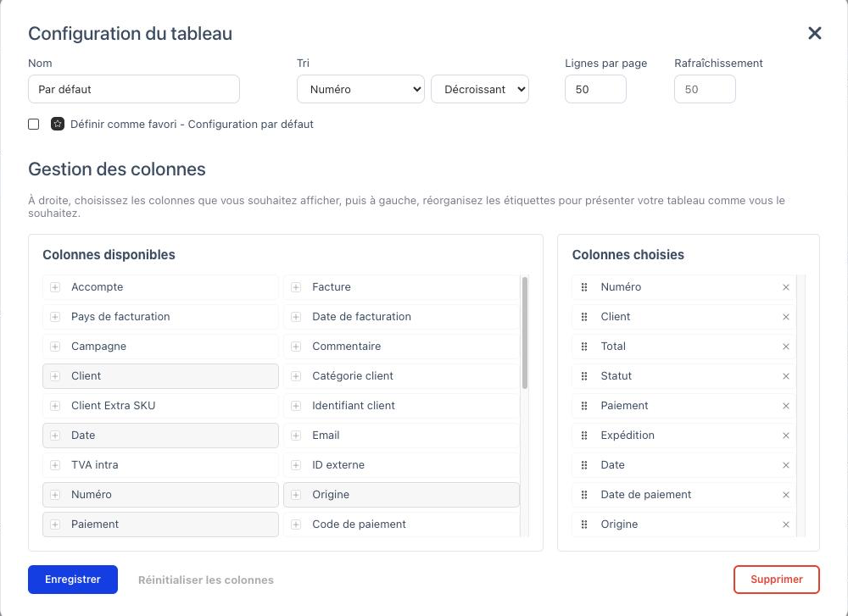The image size is (848, 616).
Task: Click plus icon beside Identifiant client
Action: click(296, 406)
